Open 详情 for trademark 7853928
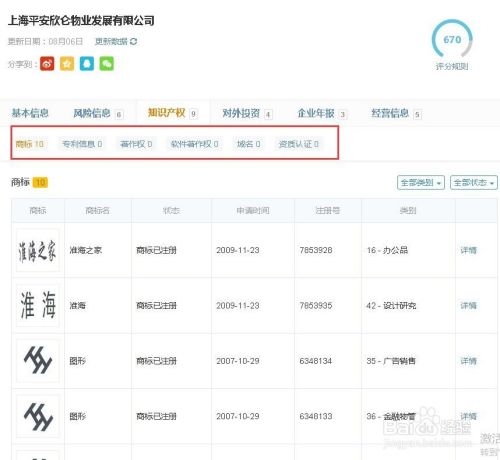 point(468,250)
